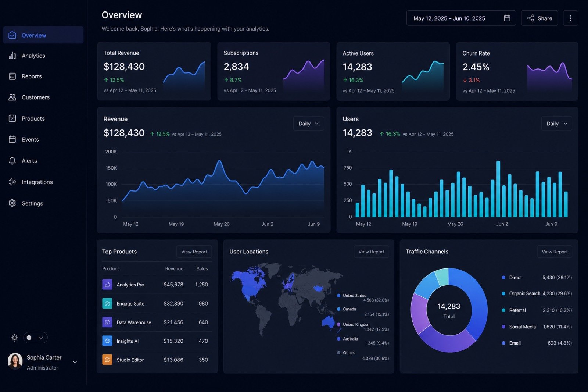588x392 pixels.
Task: Click the Email legend color dot
Action: (503, 343)
